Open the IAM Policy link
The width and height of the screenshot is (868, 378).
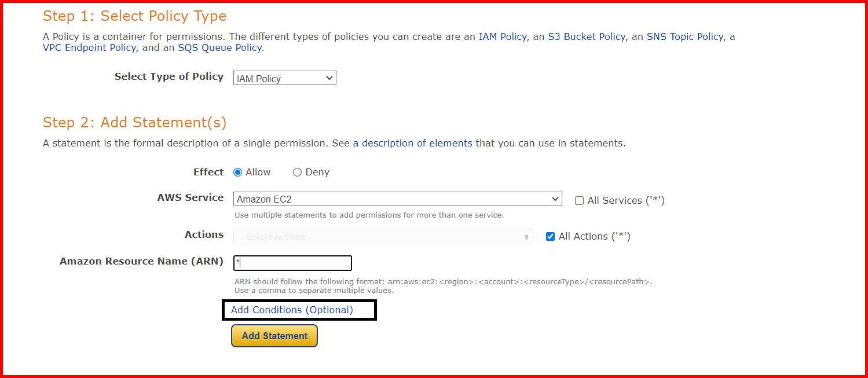coord(501,36)
